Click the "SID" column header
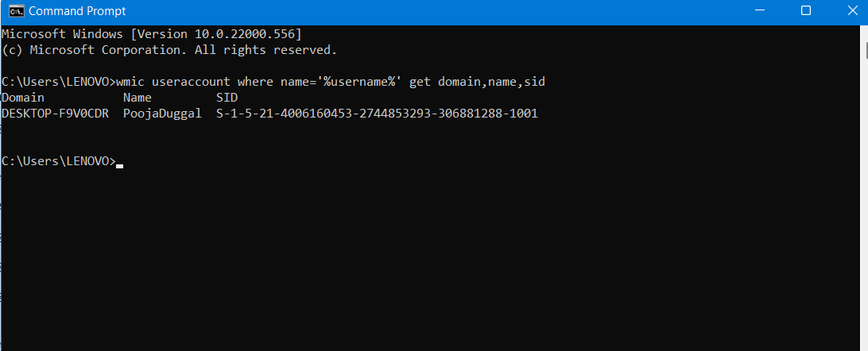Screen dimensions: 868x351 pos(227,98)
